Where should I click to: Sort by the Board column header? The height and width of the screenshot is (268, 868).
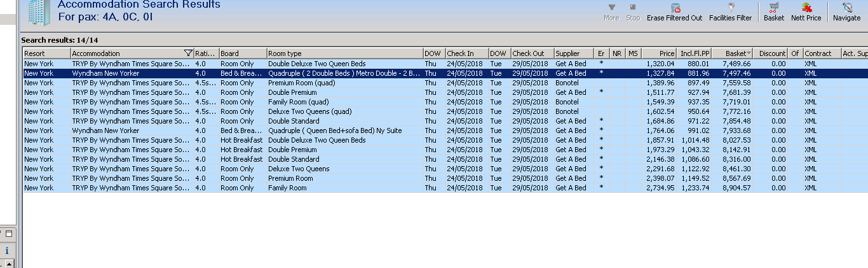point(243,53)
